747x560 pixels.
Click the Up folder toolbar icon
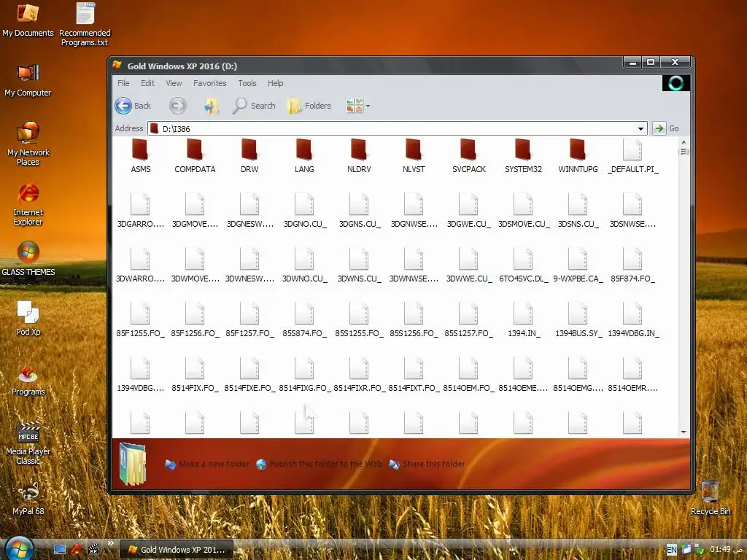pyautogui.click(x=211, y=106)
